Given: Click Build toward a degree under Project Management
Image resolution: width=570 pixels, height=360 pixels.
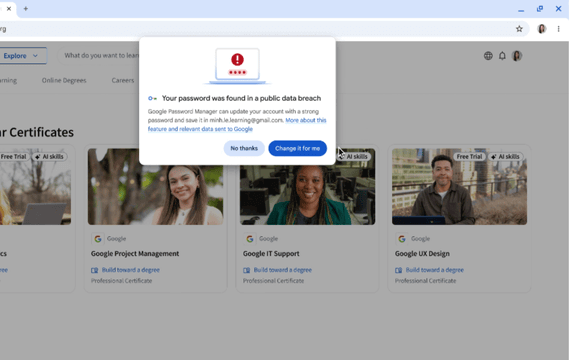Looking at the screenshot, I should [131, 270].
